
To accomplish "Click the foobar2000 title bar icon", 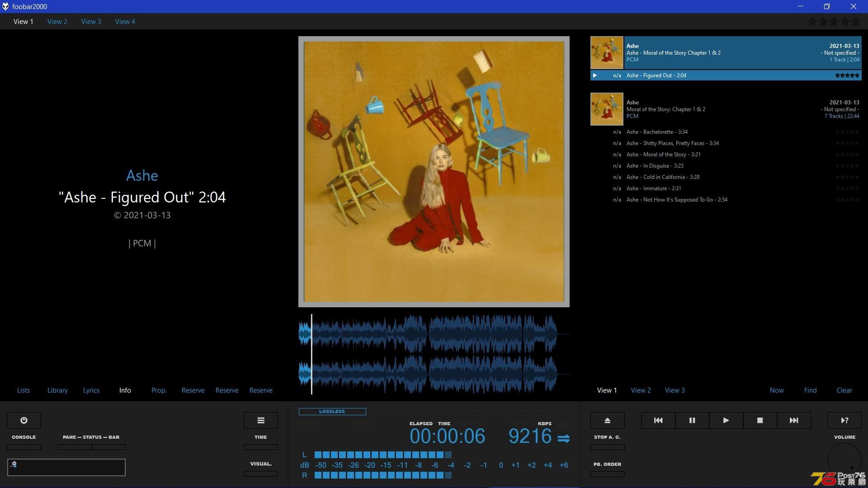I will [5, 6].
